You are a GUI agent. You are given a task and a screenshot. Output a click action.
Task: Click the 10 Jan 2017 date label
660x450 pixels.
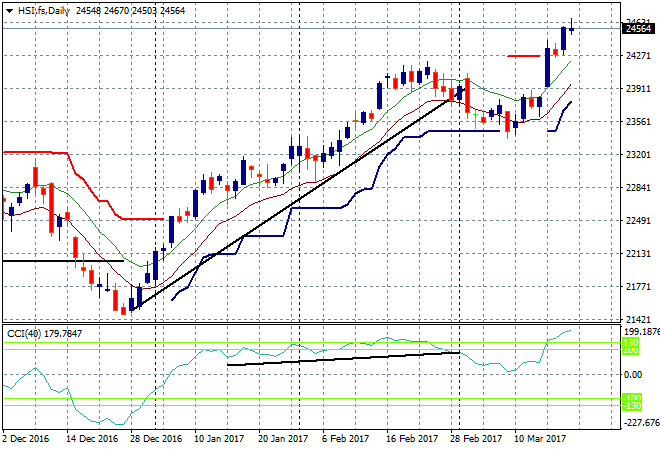tap(219, 439)
